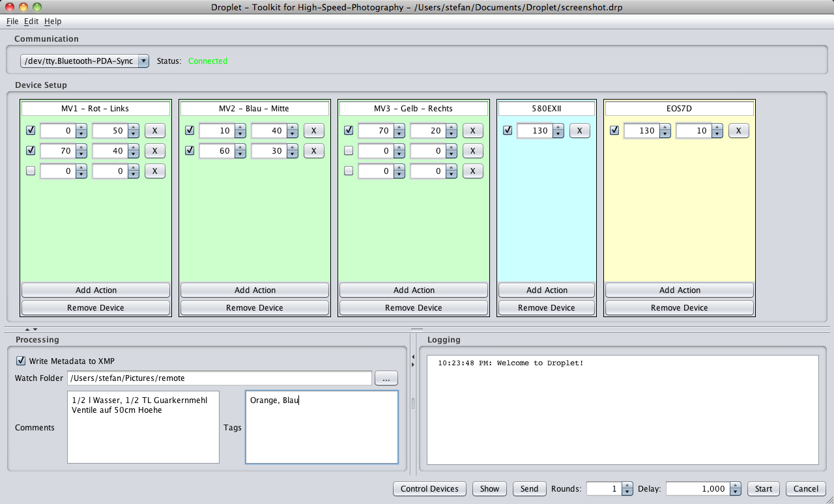Viewport: 834px width, 504px height.
Task: Increase the Rounds value with up arrow
Action: coord(627,485)
